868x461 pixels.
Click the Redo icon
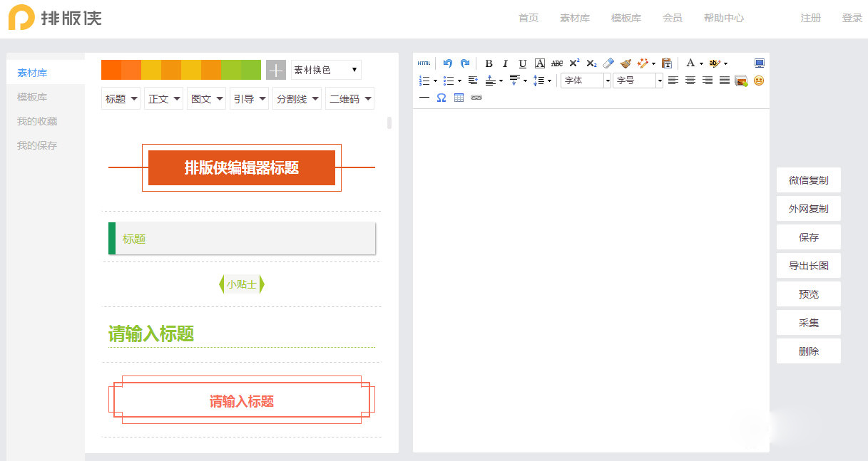pyautogui.click(x=466, y=63)
